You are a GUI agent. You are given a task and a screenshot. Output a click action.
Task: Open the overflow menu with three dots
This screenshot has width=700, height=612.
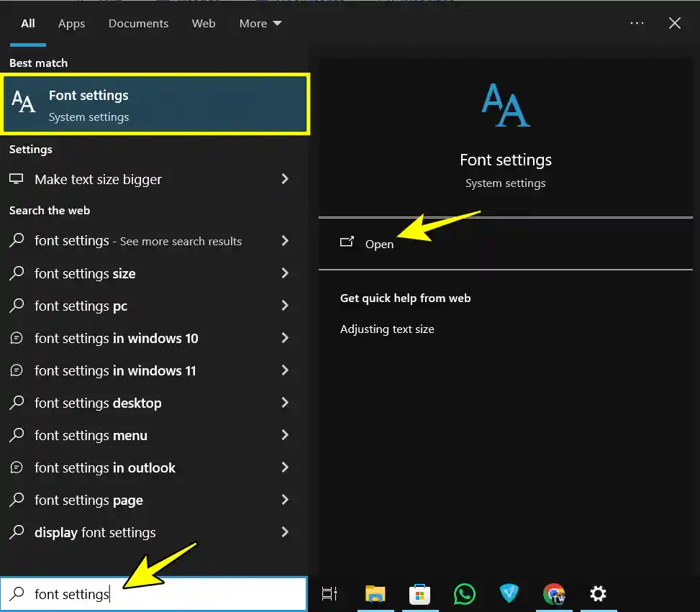[637, 22]
